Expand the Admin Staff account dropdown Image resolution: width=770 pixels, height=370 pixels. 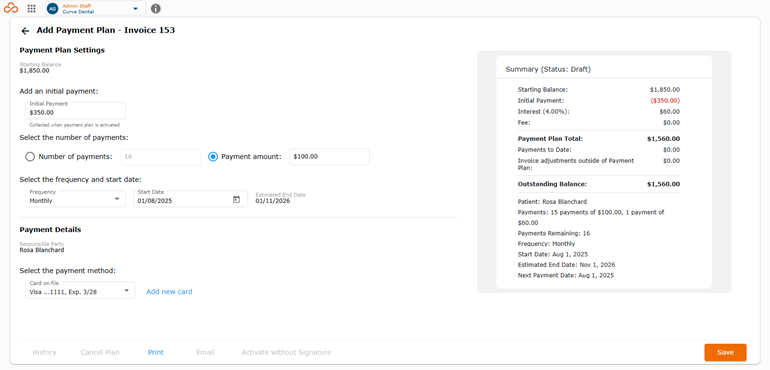(x=136, y=8)
